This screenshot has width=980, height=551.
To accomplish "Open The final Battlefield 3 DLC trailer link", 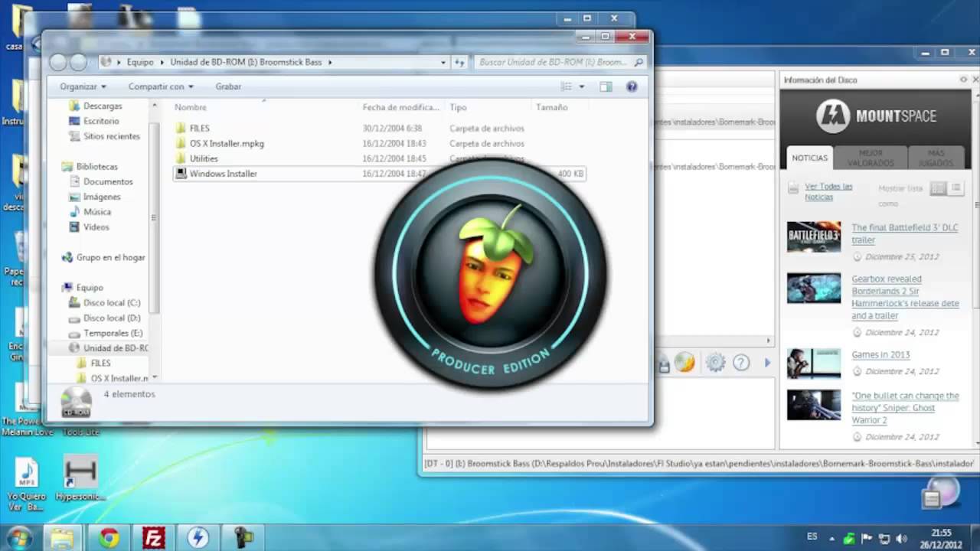I will [x=904, y=233].
